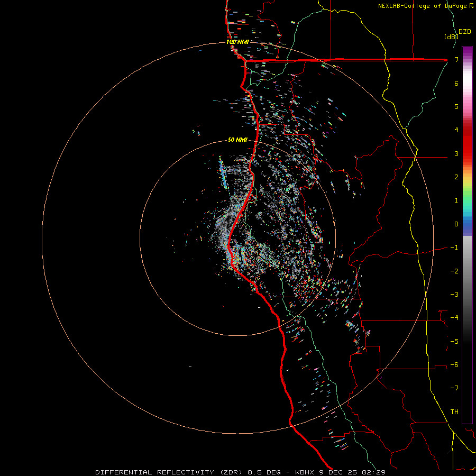Click the ZDR color scale bar
Screen dimensions: 476x476
coord(467,235)
